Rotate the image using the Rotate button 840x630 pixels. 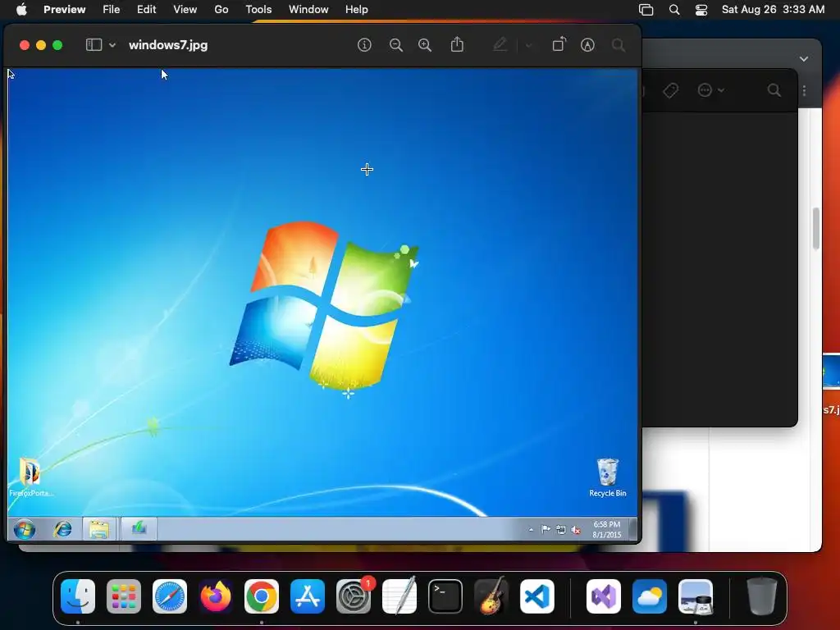pyautogui.click(x=559, y=44)
